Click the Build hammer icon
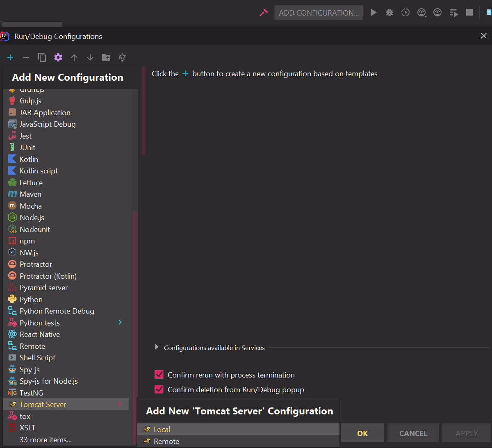The image size is (492, 448). [264, 13]
